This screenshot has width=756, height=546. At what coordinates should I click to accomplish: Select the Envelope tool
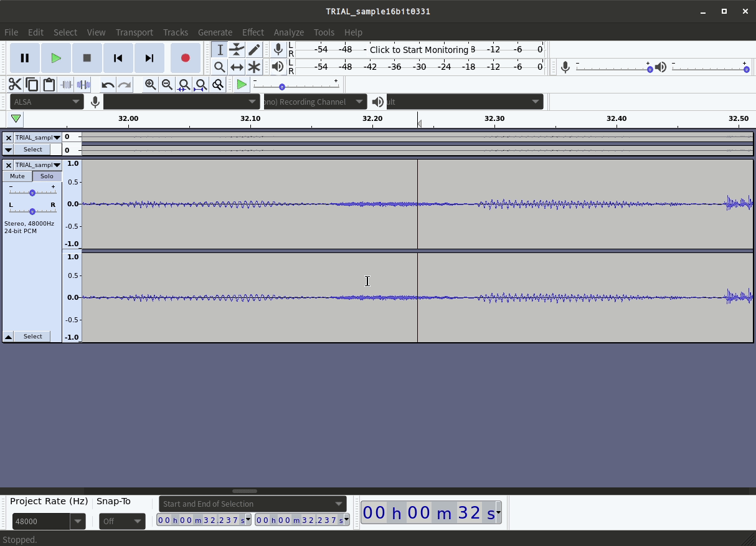pos(237,49)
